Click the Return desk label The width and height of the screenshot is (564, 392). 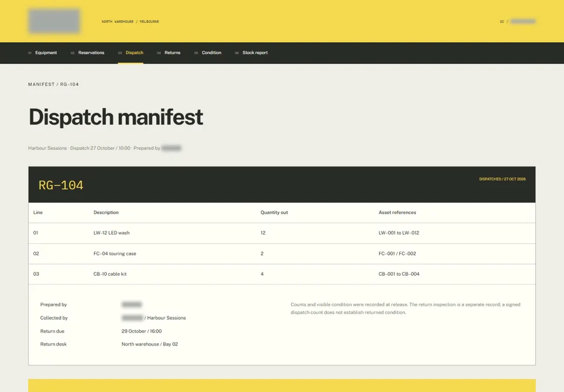(x=53, y=344)
